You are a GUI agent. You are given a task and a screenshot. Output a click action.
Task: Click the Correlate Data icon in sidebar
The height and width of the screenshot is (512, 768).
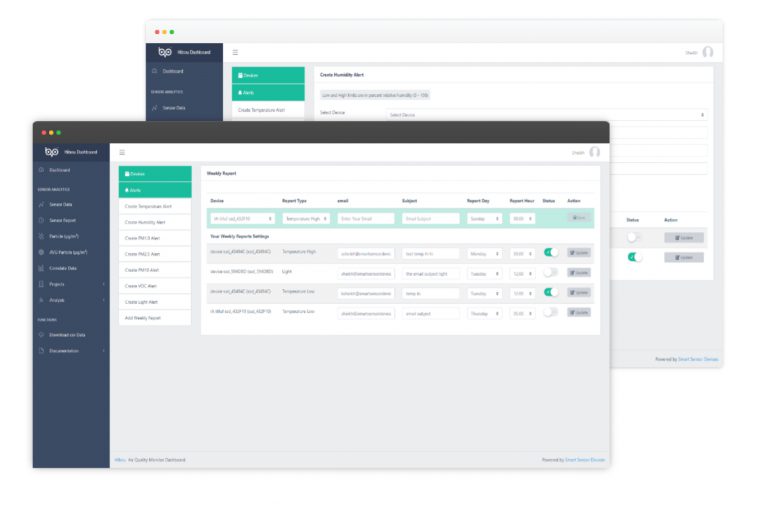41,268
